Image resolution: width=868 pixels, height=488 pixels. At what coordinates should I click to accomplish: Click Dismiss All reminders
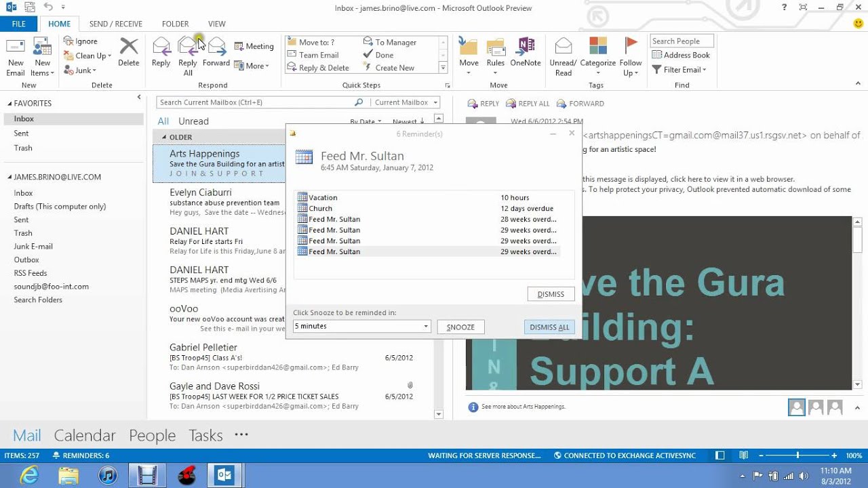pos(549,327)
